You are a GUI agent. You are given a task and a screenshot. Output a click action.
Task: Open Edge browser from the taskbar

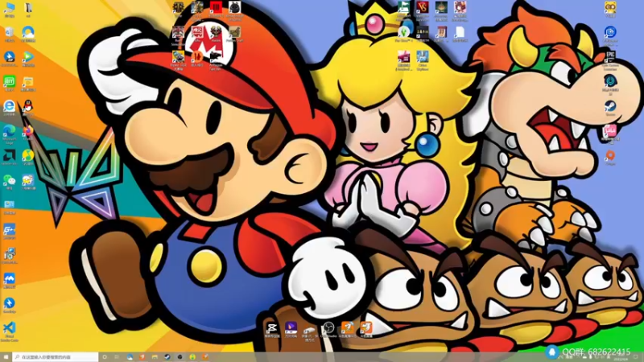pyautogui.click(x=130, y=357)
